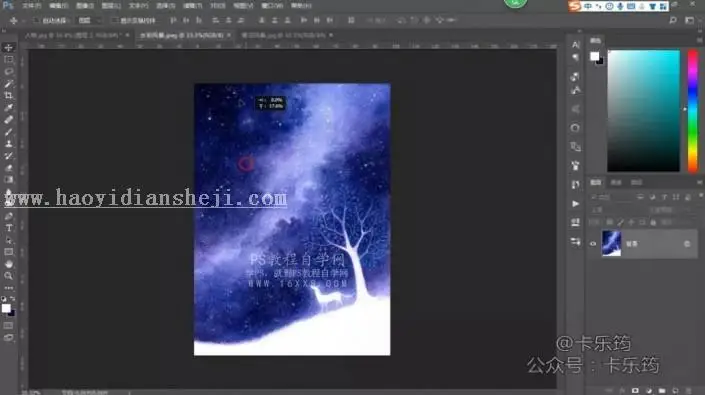Toggle lock position button
This screenshot has width=705, height=395.
pos(631,222)
